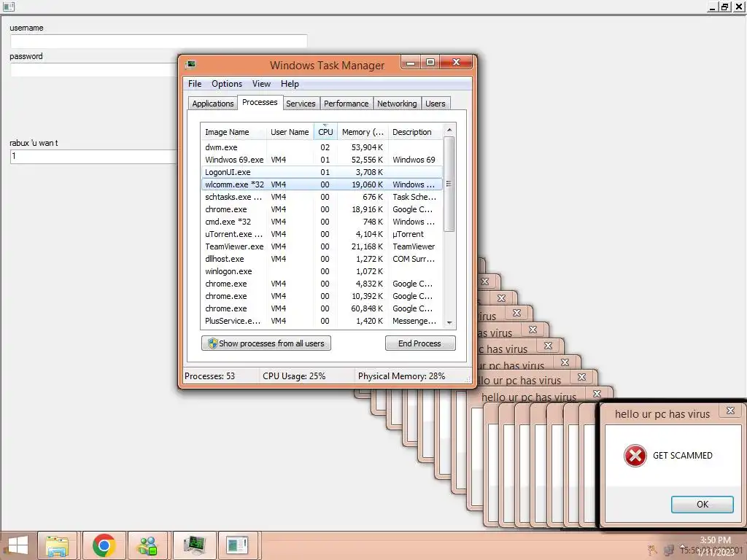
Task: Open the Windows Start button
Action: 18,545
